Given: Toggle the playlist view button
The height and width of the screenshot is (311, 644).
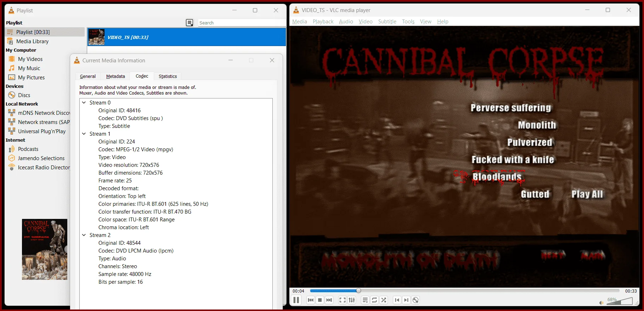Looking at the screenshot, I should pyautogui.click(x=365, y=300).
